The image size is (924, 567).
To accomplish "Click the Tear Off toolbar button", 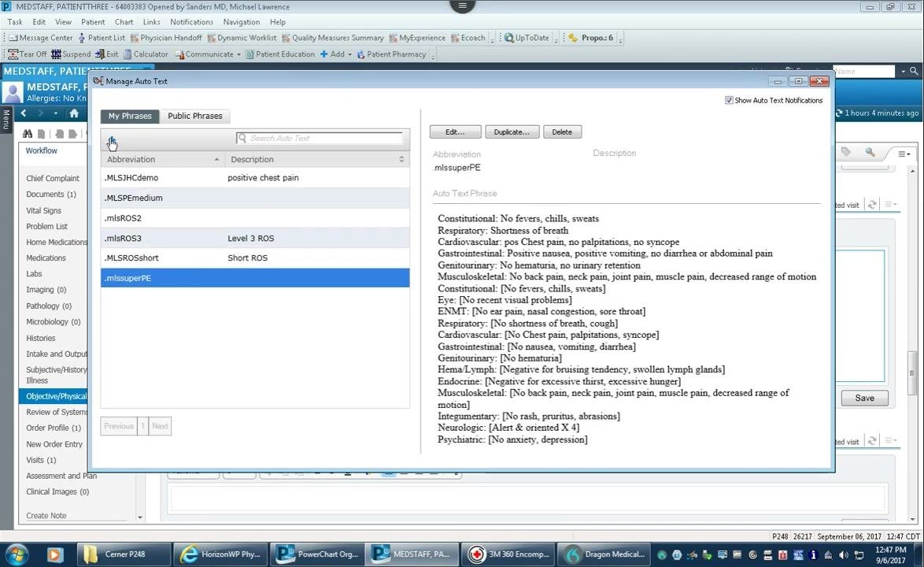I will point(27,54).
